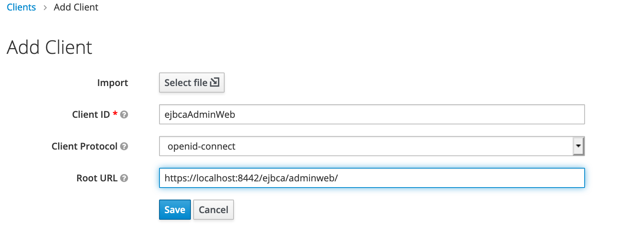The image size is (644, 248).
Task: Select the Import field label
Action: coord(113,82)
